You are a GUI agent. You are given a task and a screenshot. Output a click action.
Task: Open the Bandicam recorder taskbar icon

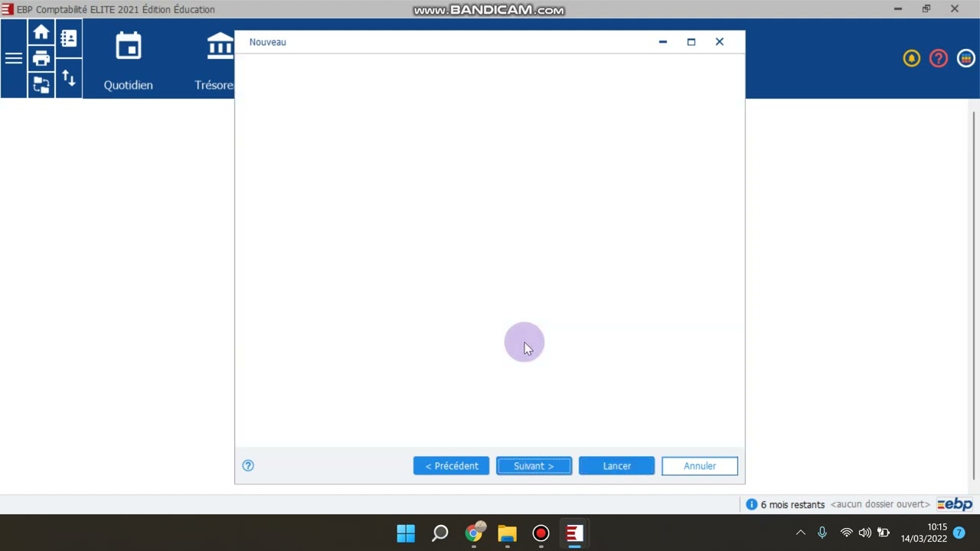pyautogui.click(x=541, y=533)
